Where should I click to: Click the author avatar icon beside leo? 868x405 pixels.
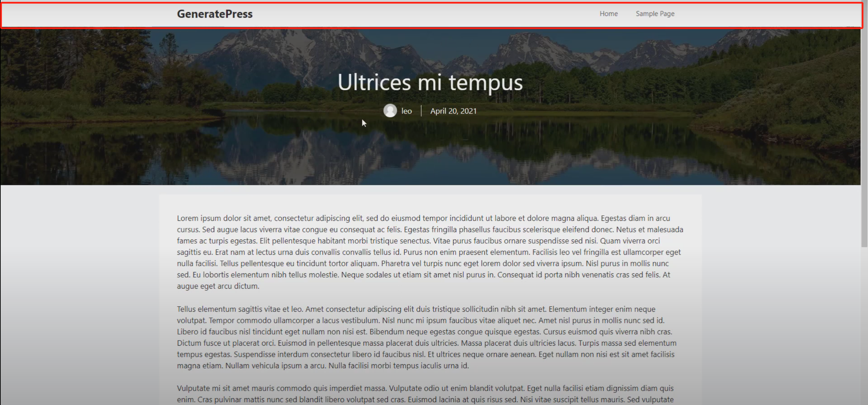click(390, 111)
